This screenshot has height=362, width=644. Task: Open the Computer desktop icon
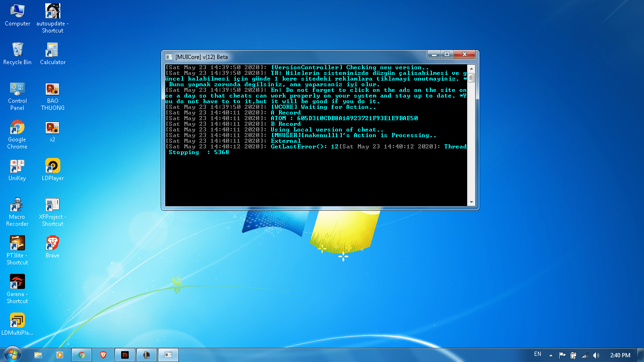click(x=17, y=15)
